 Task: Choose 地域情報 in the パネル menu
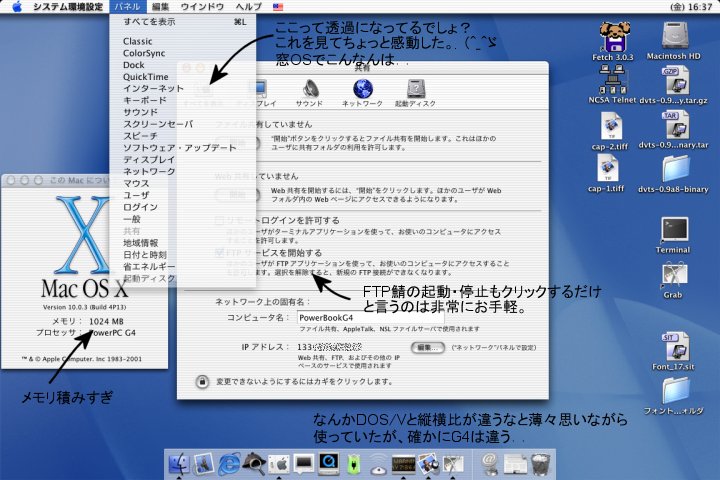click(x=183, y=243)
